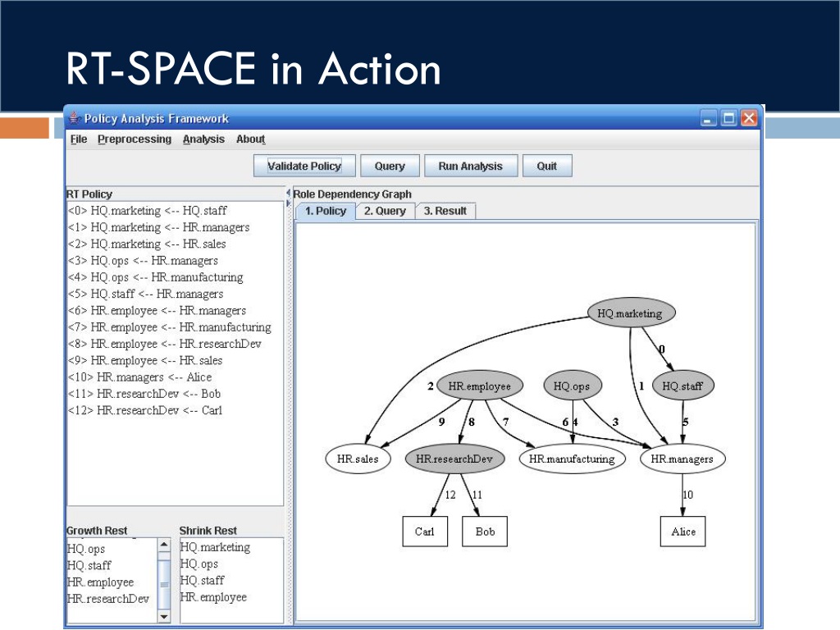Viewport: 840px width, 630px height.
Task: Click the Validate Policy button
Action: [304, 166]
